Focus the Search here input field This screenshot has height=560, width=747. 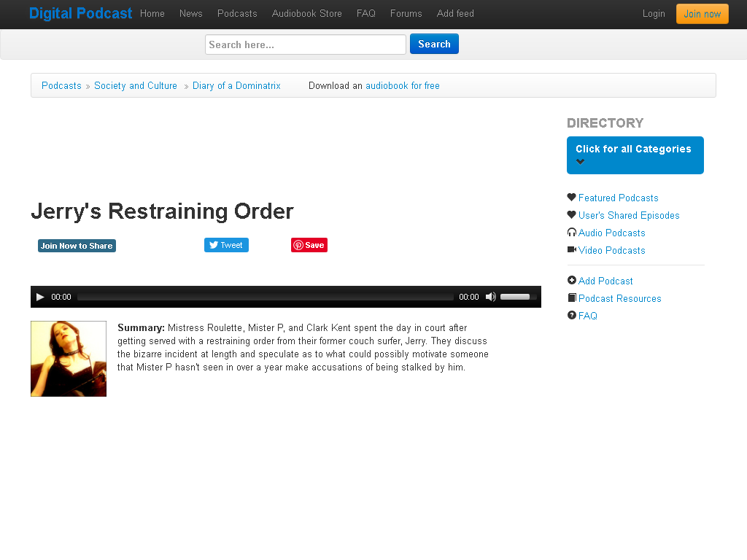[306, 44]
